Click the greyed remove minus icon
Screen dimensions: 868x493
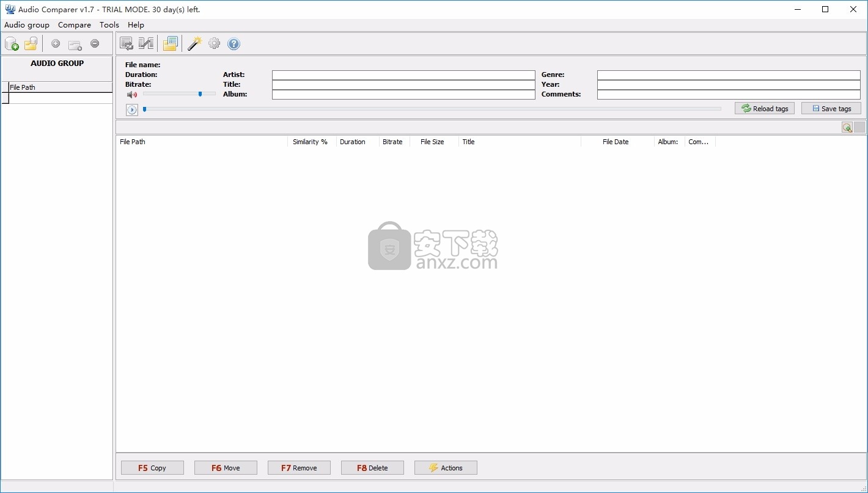point(95,44)
